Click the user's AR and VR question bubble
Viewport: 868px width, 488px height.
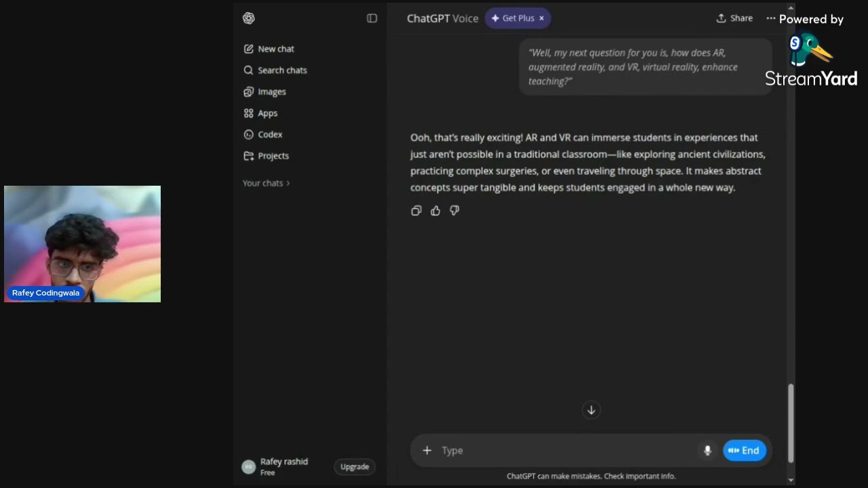pos(645,67)
